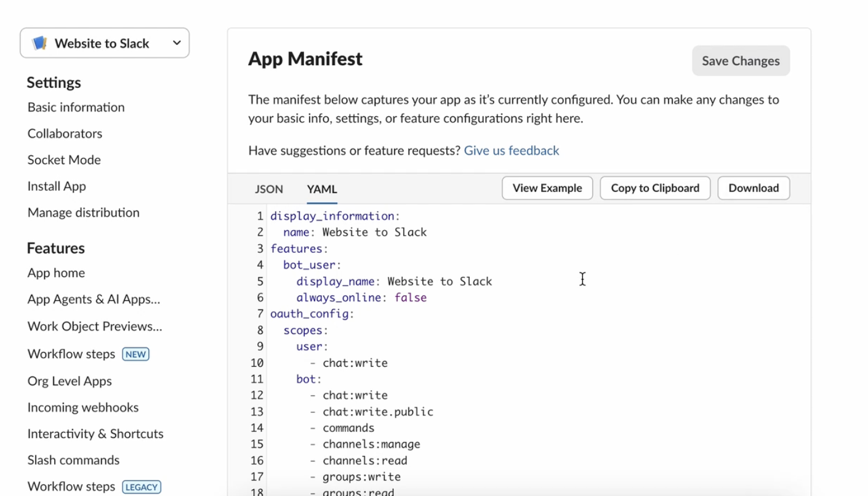Open the app selector dropdown chevron

(177, 43)
